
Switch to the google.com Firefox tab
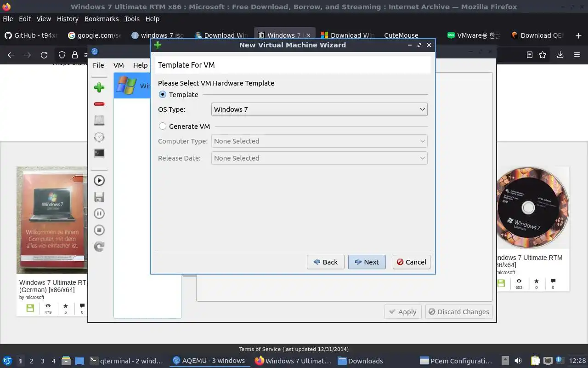pyautogui.click(x=95, y=35)
